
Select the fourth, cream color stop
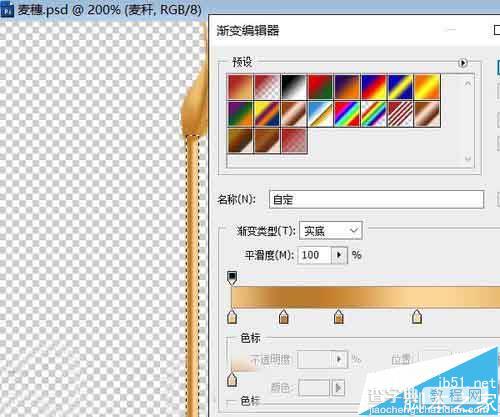(417, 317)
